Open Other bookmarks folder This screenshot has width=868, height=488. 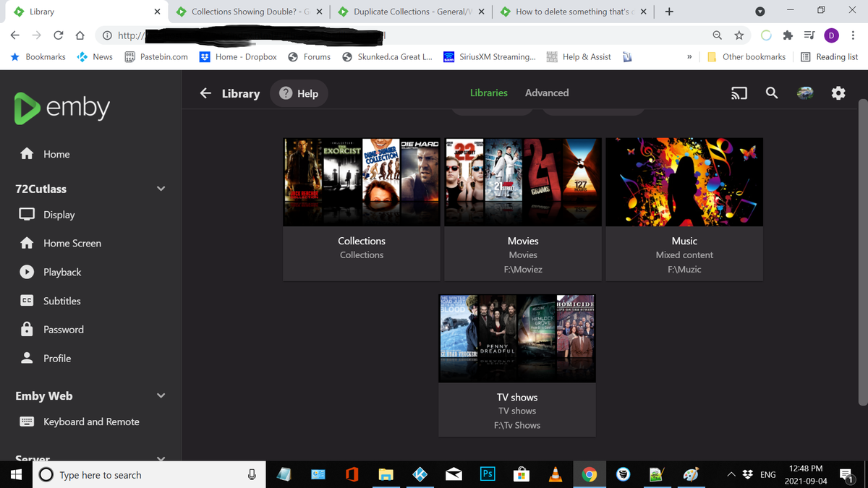(746, 57)
